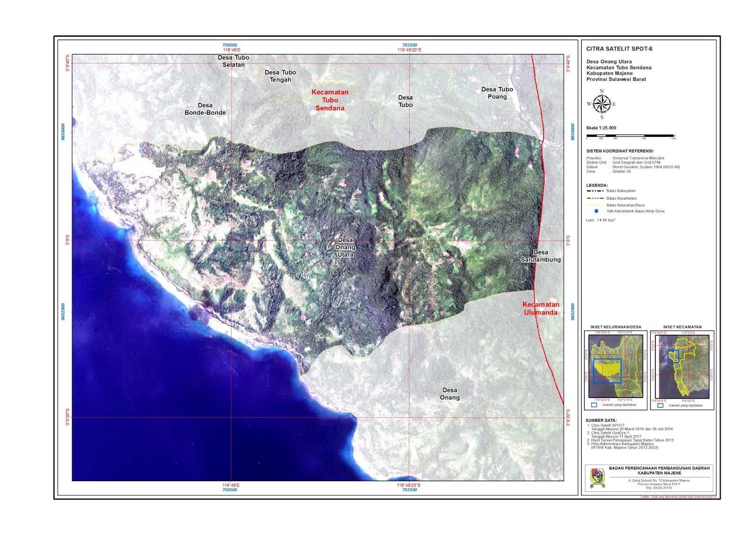Select "Universal Transverse Mercator" projection value
Image resolution: width=756 pixels, height=535 pixels.
click(x=638, y=158)
